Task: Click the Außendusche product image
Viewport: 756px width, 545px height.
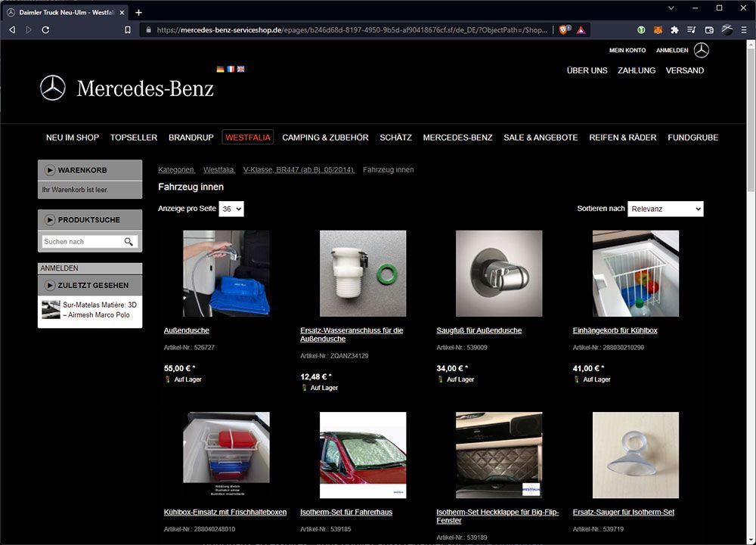Action: (x=226, y=273)
